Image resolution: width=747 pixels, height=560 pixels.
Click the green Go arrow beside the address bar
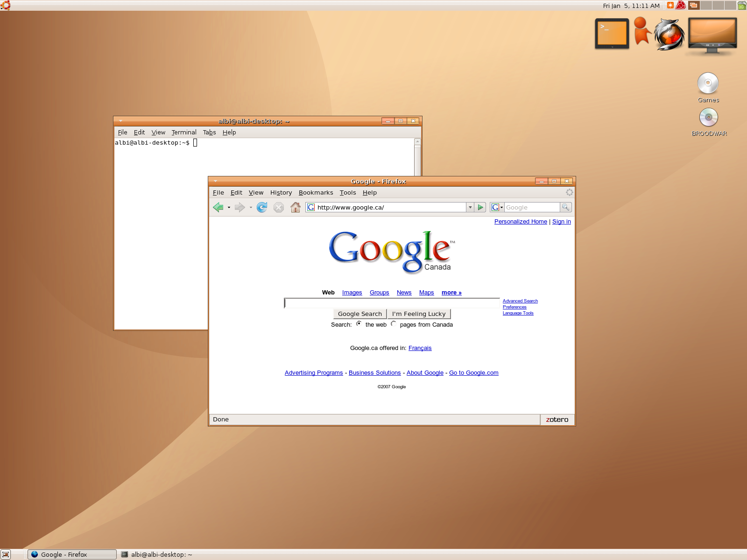pyautogui.click(x=480, y=207)
